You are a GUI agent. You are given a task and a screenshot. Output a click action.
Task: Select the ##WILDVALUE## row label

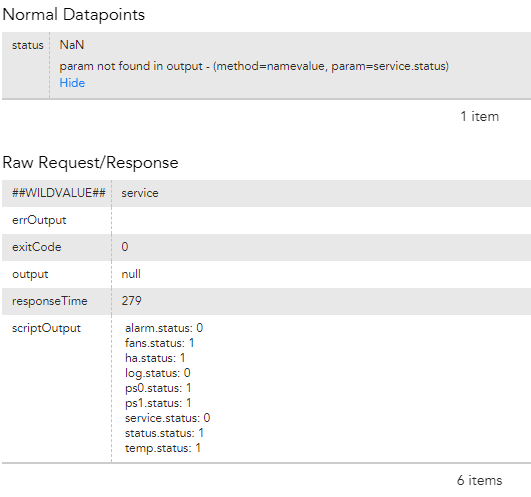59,193
